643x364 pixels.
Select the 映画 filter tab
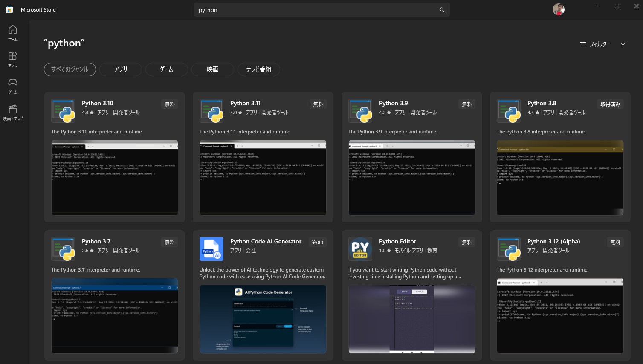[x=212, y=69]
